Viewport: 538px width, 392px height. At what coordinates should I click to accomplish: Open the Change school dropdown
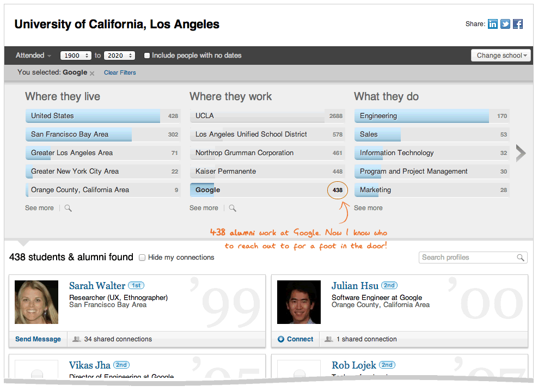click(501, 55)
